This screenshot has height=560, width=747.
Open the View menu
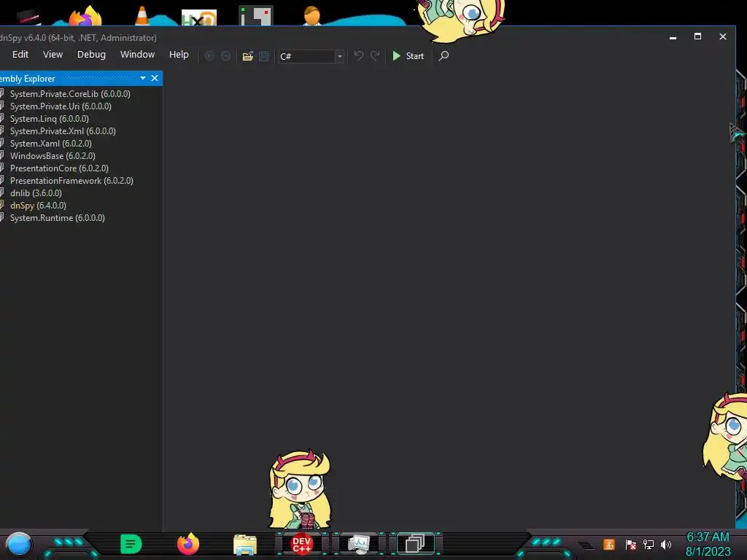point(53,54)
